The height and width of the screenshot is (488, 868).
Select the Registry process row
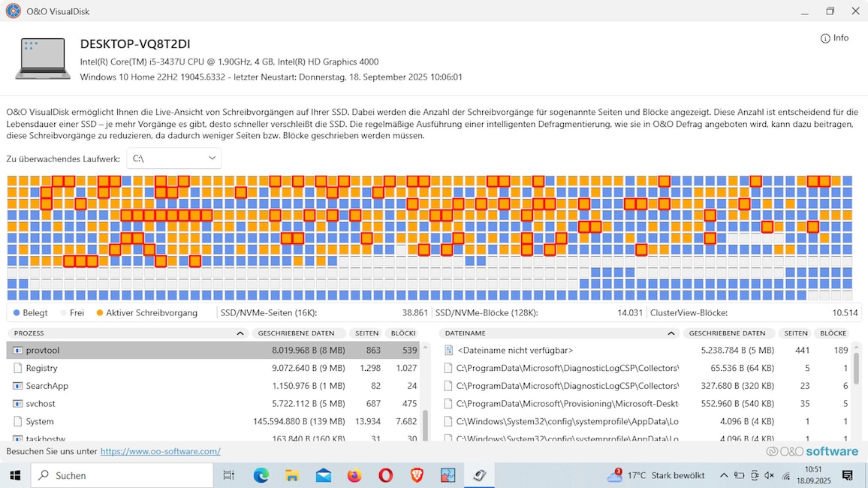click(212, 368)
